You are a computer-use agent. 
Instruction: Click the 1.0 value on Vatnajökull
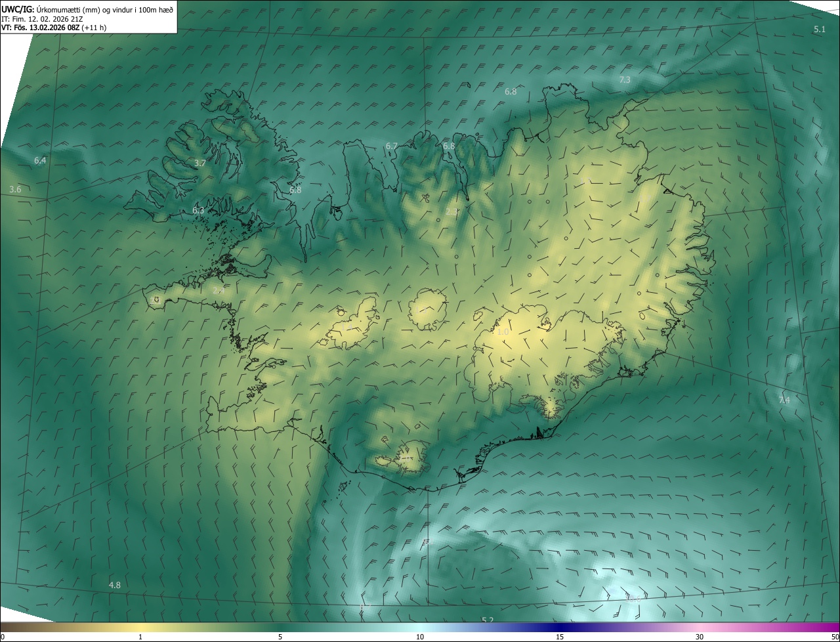tap(503, 332)
